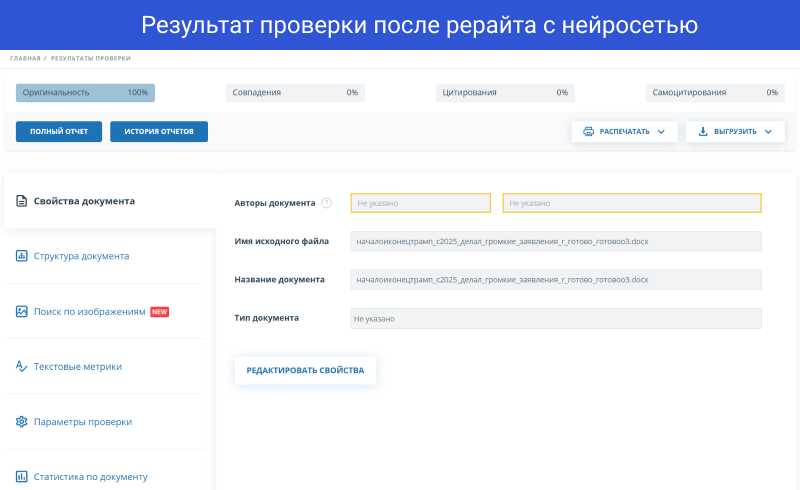Click the gear icon beside Параметры проверки
Image resolution: width=800 pixels, height=490 pixels.
[x=21, y=422]
